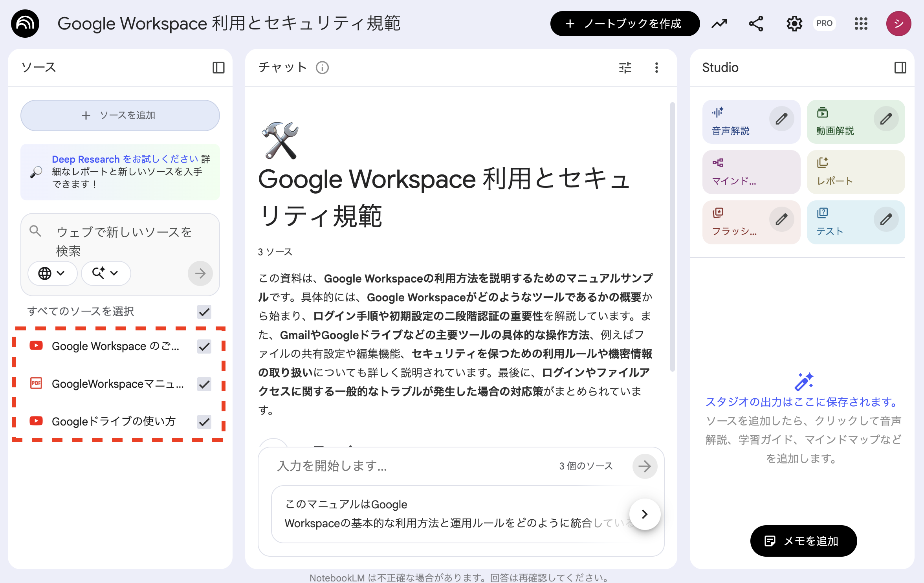Open the sparkle filter dropdown beside globe
The image size is (924, 583).
105,273
